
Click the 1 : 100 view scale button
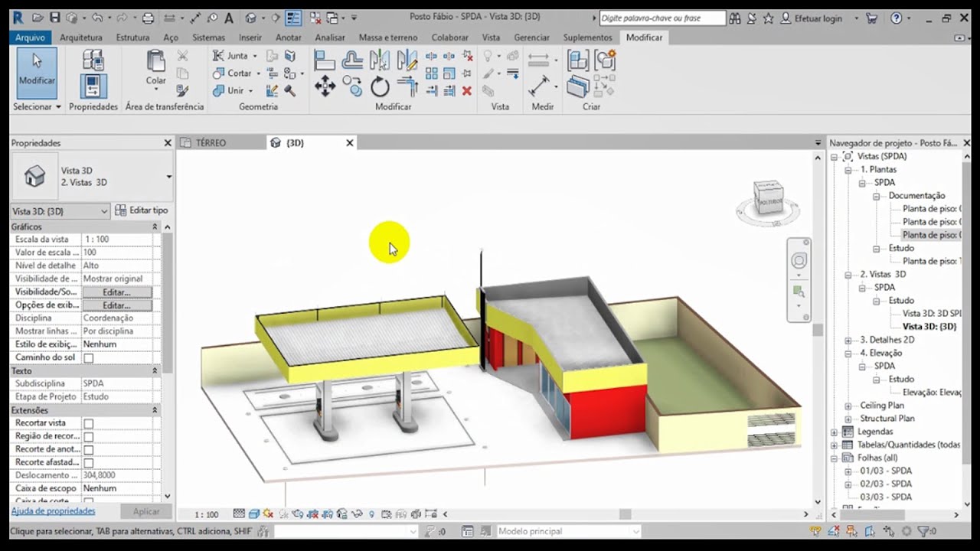(x=206, y=515)
